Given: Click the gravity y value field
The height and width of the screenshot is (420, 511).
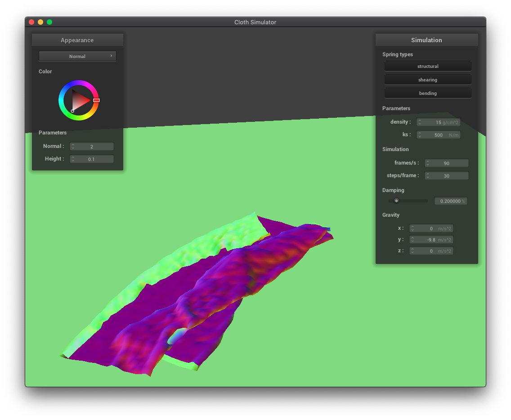Looking at the screenshot, I should (x=431, y=240).
